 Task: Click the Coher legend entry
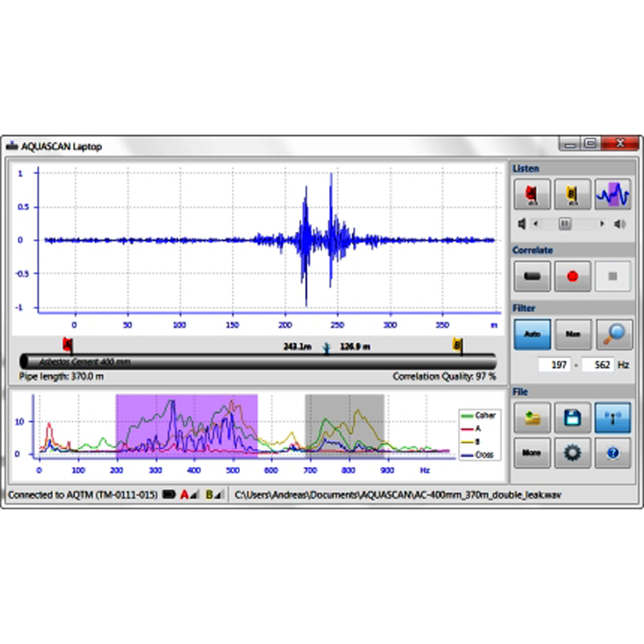click(x=479, y=415)
